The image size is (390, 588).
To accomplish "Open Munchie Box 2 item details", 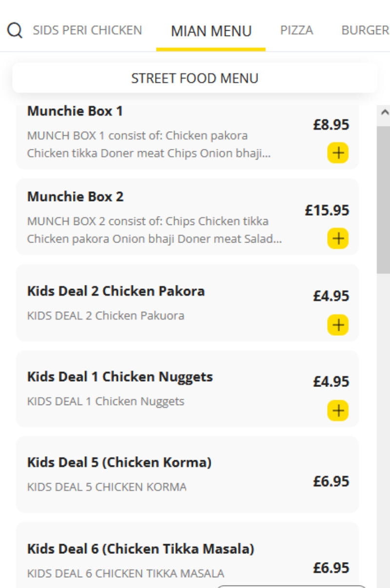I will pyautogui.click(x=188, y=217).
